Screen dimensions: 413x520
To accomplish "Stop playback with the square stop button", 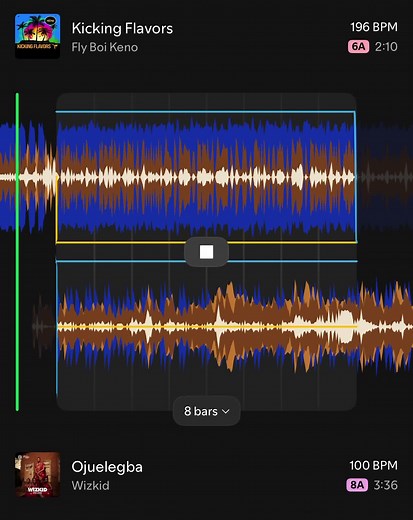I will (x=206, y=252).
